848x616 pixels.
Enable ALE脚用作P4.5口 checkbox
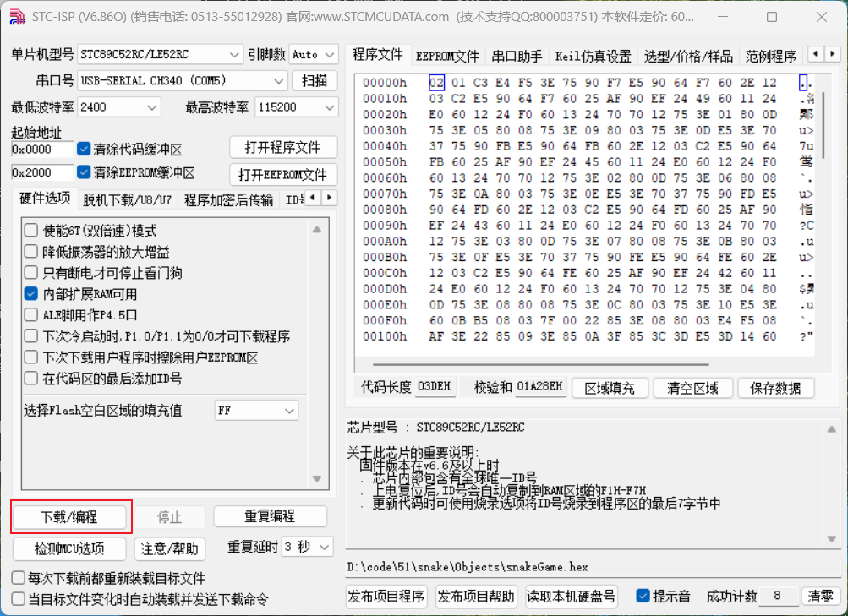[x=30, y=315]
